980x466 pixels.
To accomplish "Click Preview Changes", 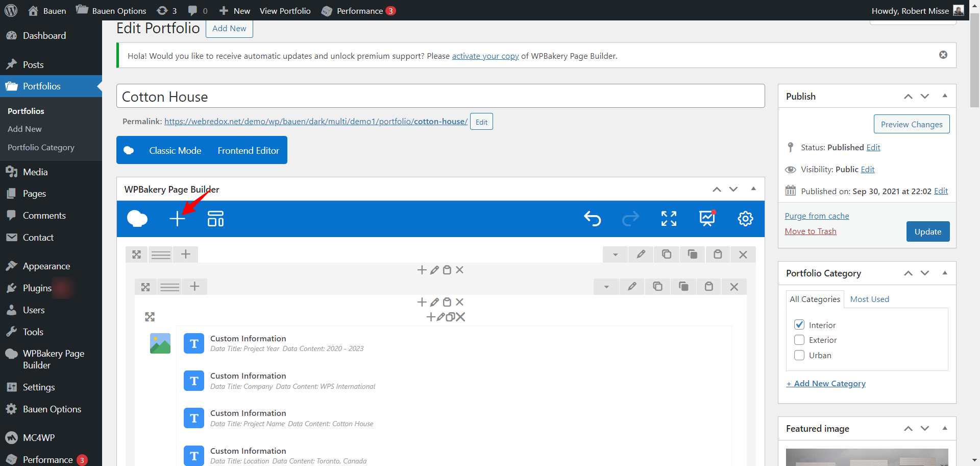I will [912, 124].
